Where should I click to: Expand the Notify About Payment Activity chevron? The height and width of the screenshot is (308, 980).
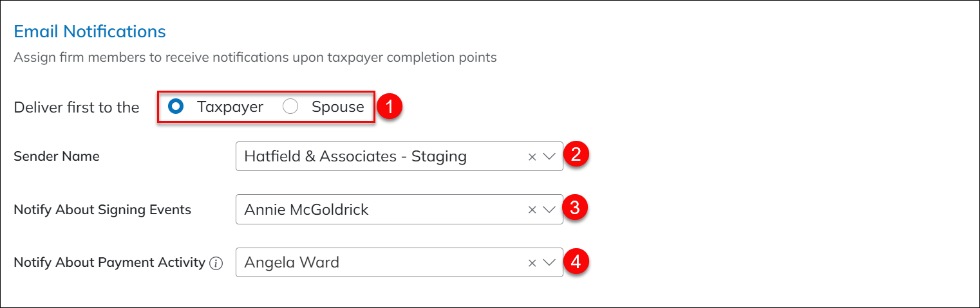[549, 262]
